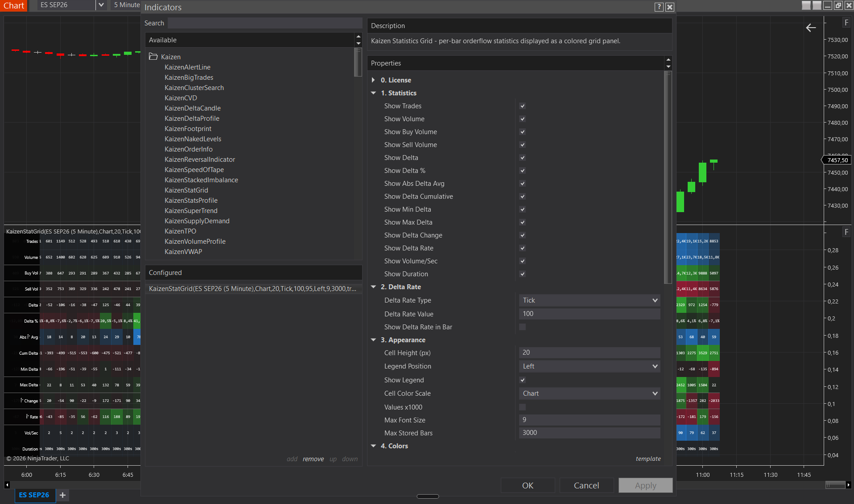Click Cancel button

[x=586, y=485]
